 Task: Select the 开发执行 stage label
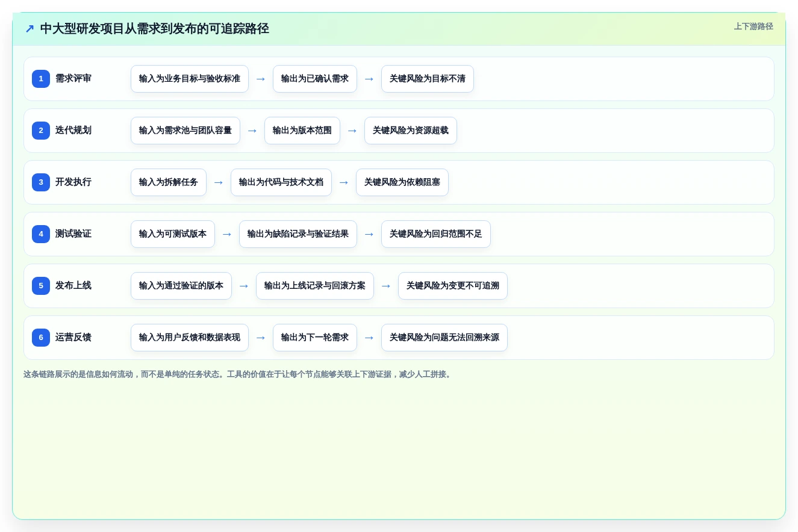pyautogui.click(x=73, y=182)
